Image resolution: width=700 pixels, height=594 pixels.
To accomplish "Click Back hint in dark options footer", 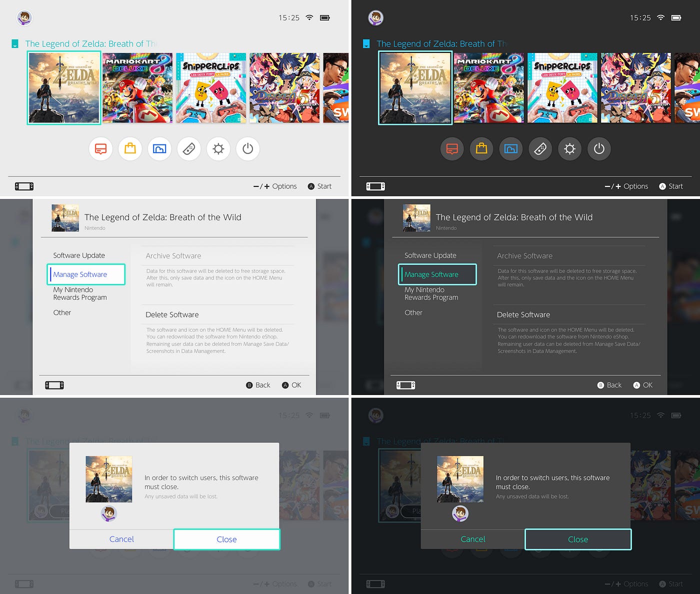I will [609, 385].
